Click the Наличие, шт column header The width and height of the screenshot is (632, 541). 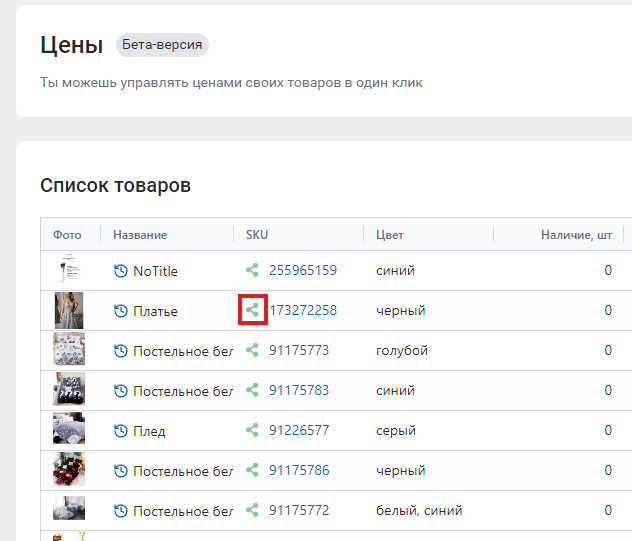click(x=576, y=235)
